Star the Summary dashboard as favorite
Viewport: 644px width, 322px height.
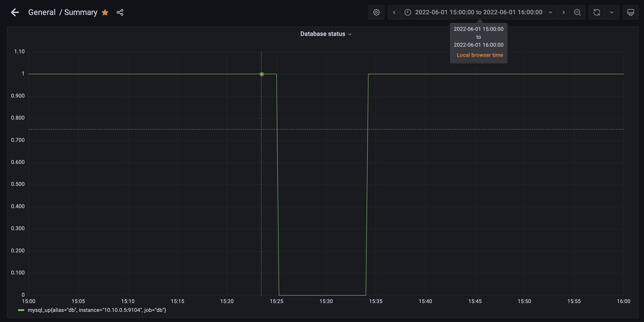(x=105, y=12)
